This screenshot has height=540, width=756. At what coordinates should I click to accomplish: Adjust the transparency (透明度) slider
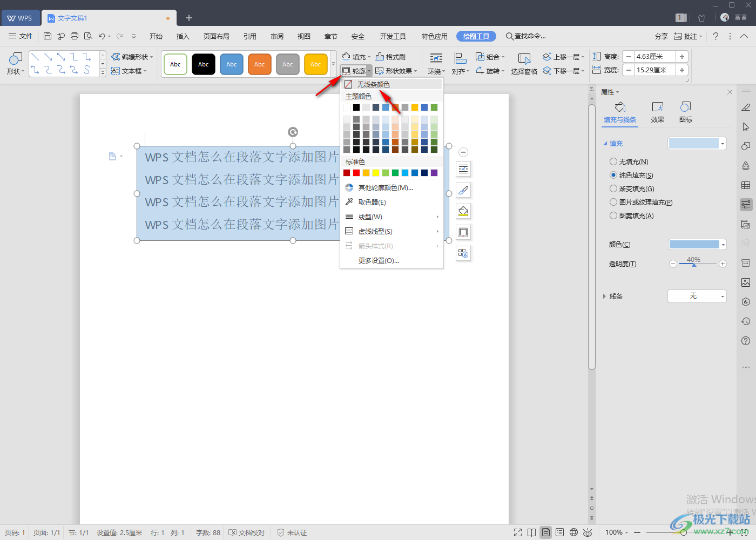point(694,265)
